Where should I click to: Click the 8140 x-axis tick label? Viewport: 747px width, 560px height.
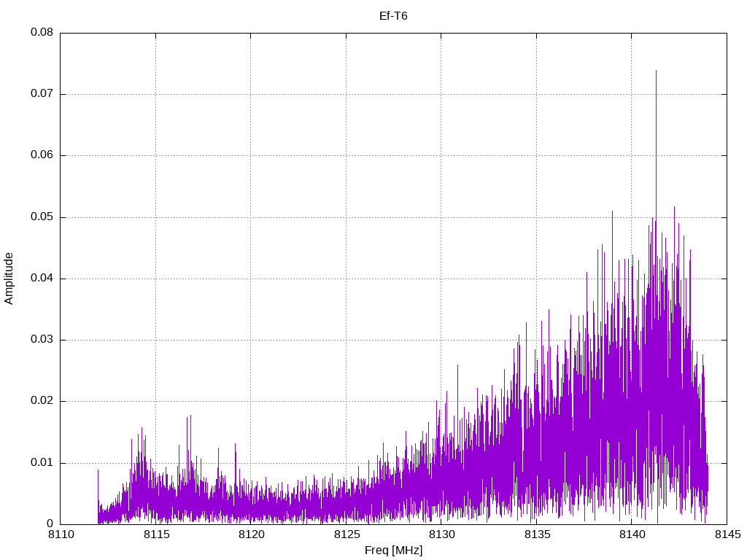pos(632,534)
